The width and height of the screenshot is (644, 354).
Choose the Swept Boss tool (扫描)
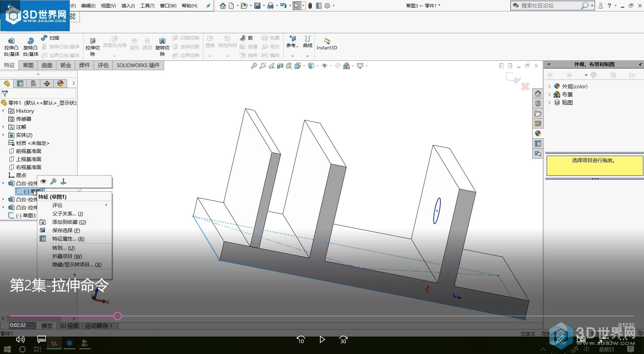tap(50, 38)
